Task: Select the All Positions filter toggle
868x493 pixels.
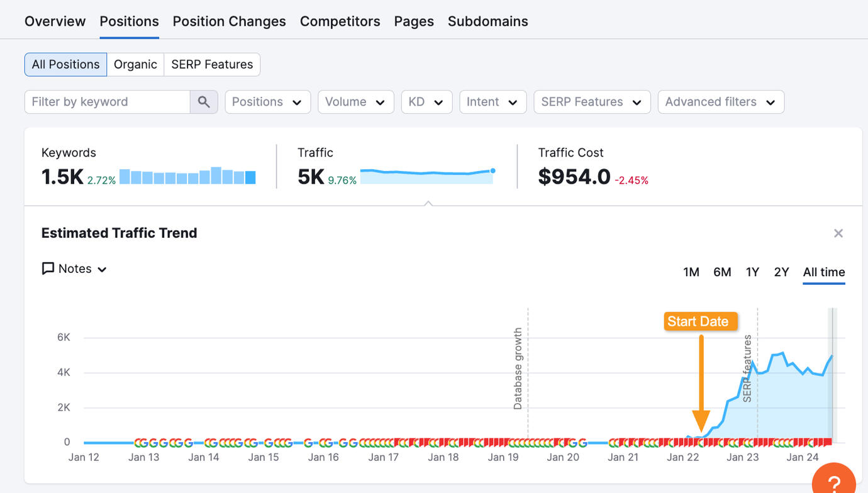Action: 65,64
